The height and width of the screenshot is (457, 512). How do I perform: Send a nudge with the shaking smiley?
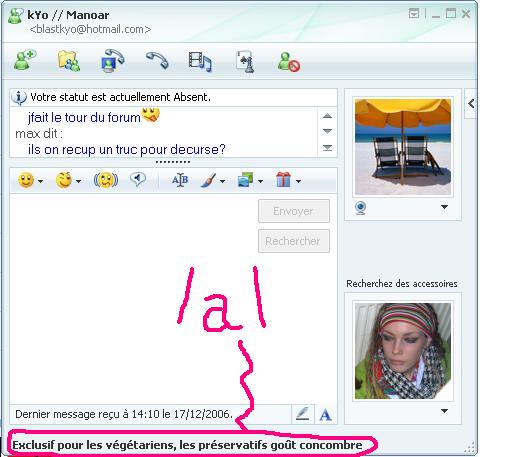coord(106,180)
